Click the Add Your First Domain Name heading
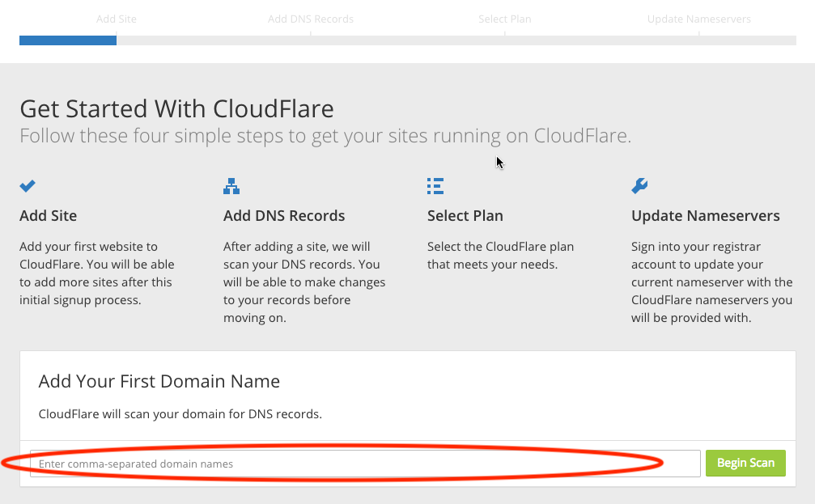Image resolution: width=815 pixels, height=504 pixels. coord(159,381)
